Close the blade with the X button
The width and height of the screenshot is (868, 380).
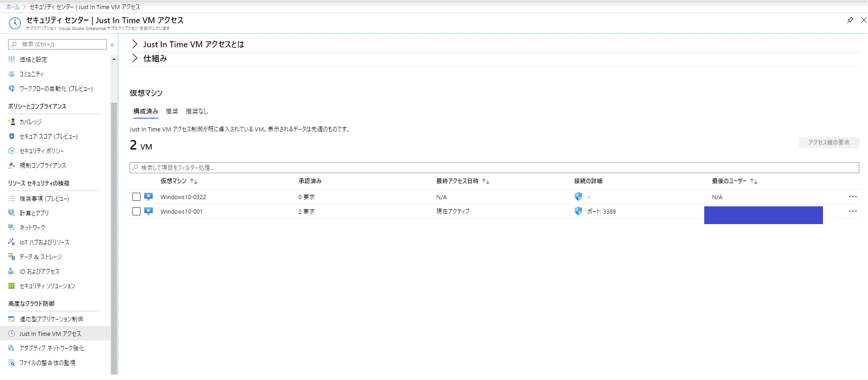coord(863,20)
